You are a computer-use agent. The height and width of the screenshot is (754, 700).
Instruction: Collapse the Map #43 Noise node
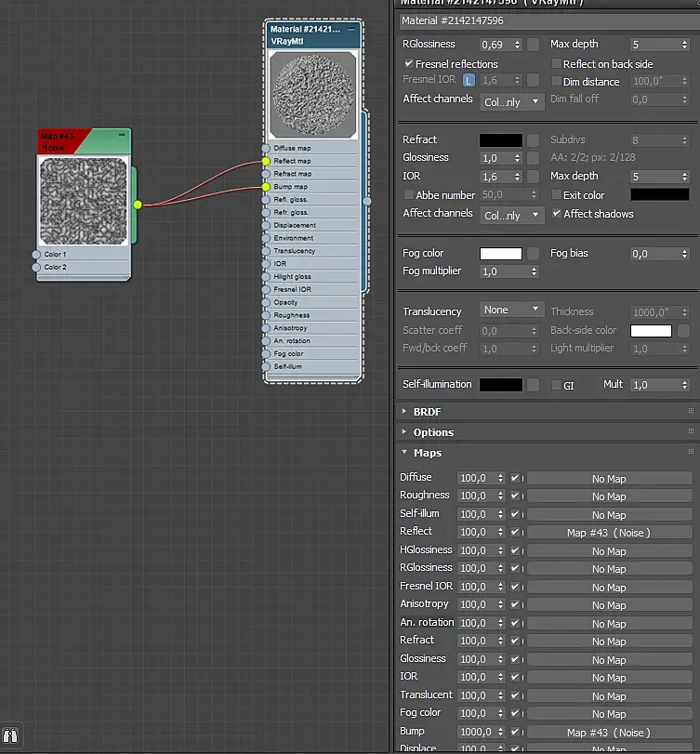(122, 136)
